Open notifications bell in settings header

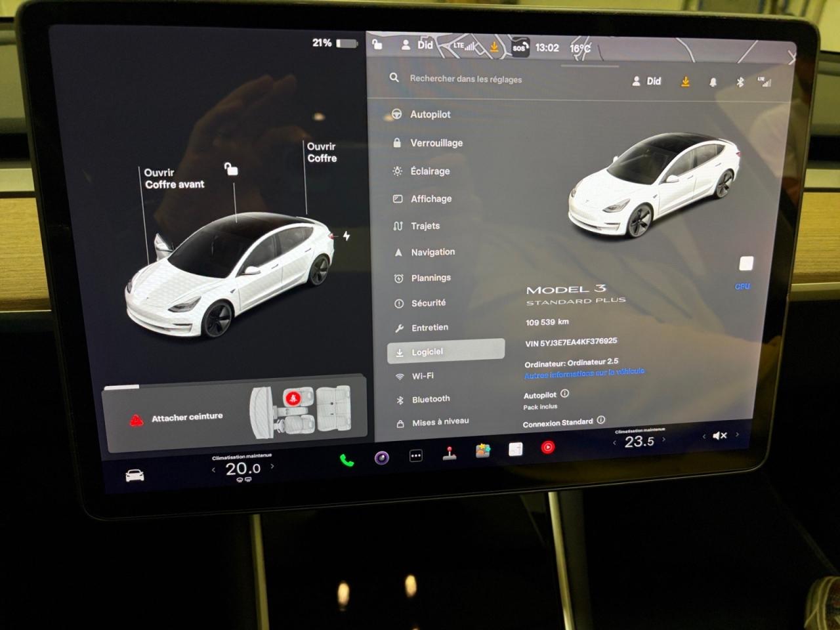coord(713,83)
